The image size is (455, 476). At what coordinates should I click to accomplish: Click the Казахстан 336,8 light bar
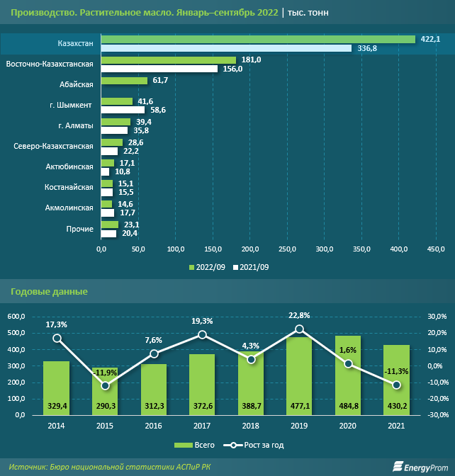[x=226, y=48]
